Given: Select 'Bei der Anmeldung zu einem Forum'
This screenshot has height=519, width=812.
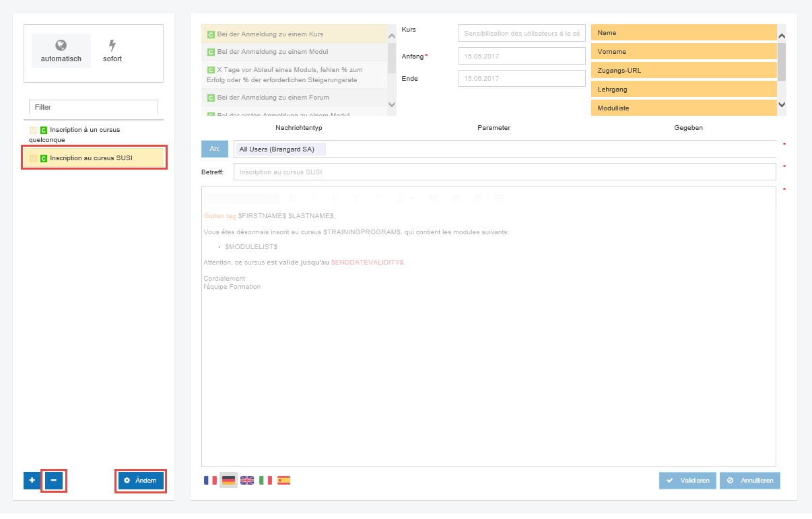Looking at the screenshot, I should tap(273, 98).
